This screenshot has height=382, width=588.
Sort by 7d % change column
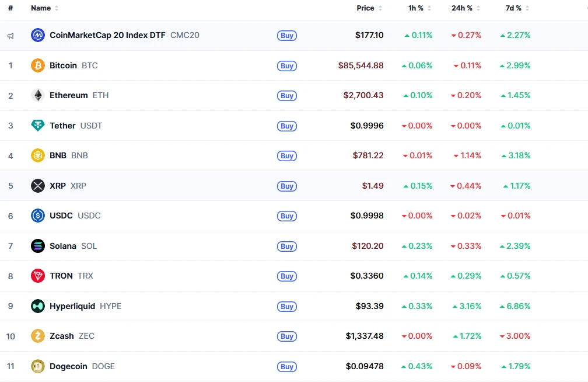coord(517,8)
